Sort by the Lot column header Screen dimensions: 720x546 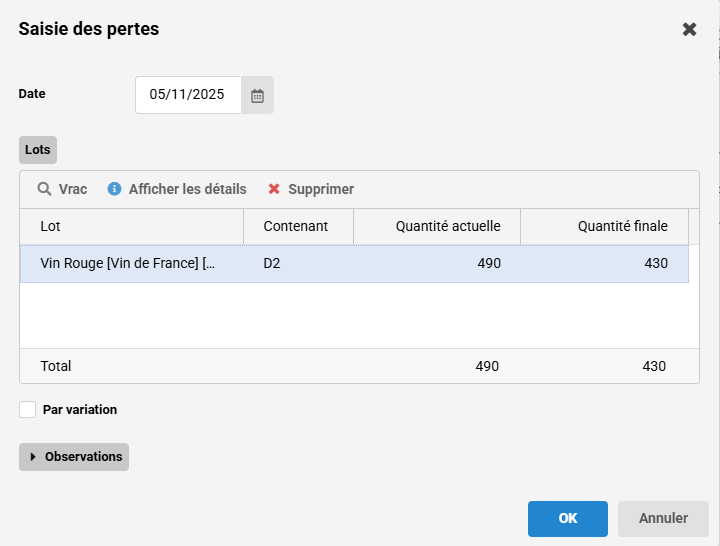tap(131, 226)
